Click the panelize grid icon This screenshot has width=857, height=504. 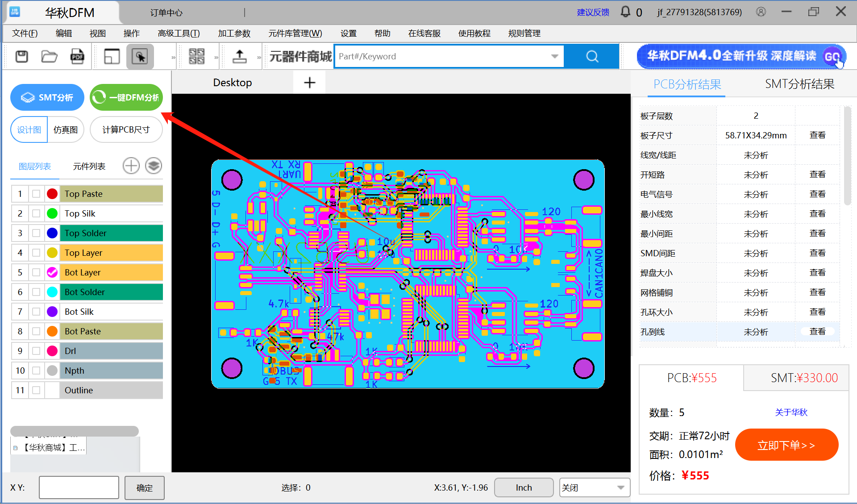(x=196, y=56)
